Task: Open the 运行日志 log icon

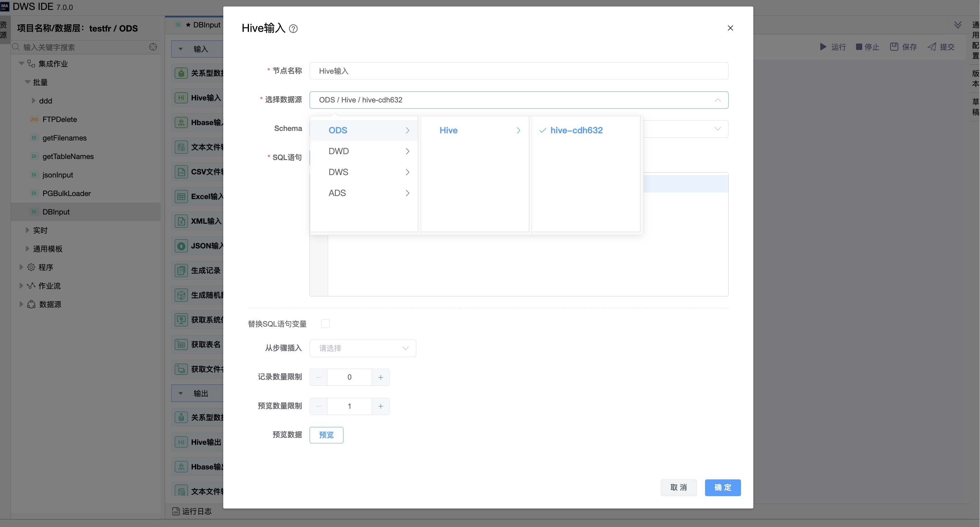Action: point(175,511)
